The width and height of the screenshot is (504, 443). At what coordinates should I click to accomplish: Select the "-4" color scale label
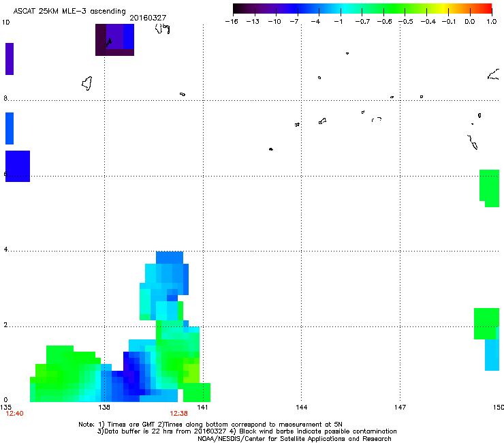pos(315,22)
